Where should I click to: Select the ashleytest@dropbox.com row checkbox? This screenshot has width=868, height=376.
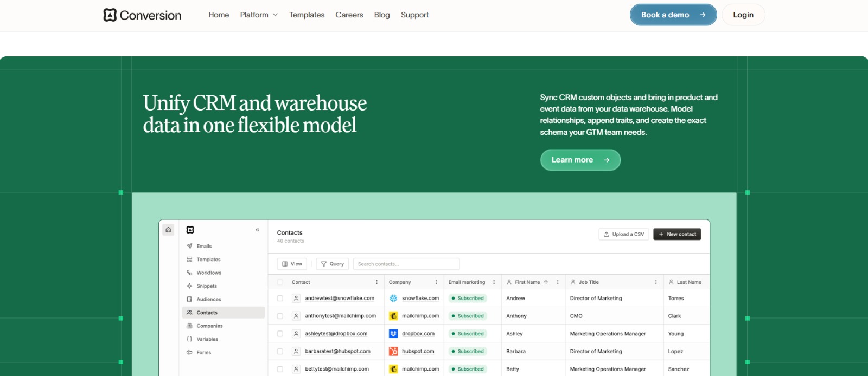point(280,334)
